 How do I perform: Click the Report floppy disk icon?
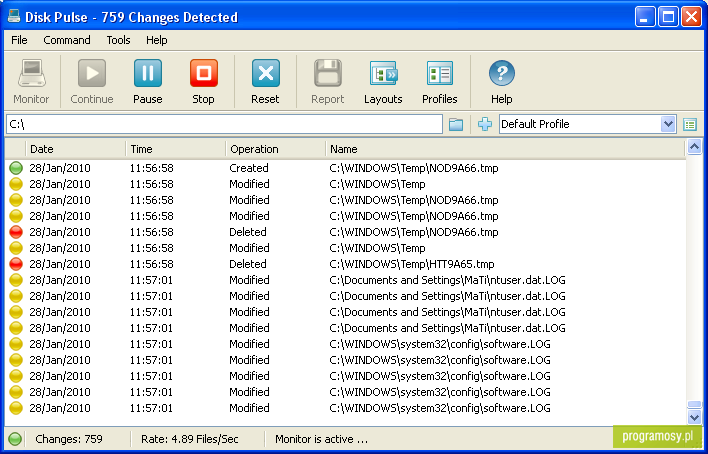click(328, 73)
